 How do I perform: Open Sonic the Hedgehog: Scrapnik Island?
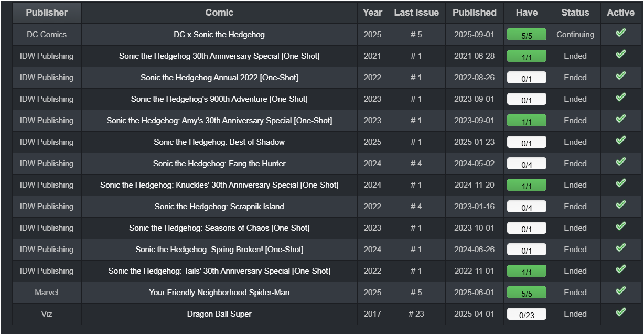tap(219, 207)
